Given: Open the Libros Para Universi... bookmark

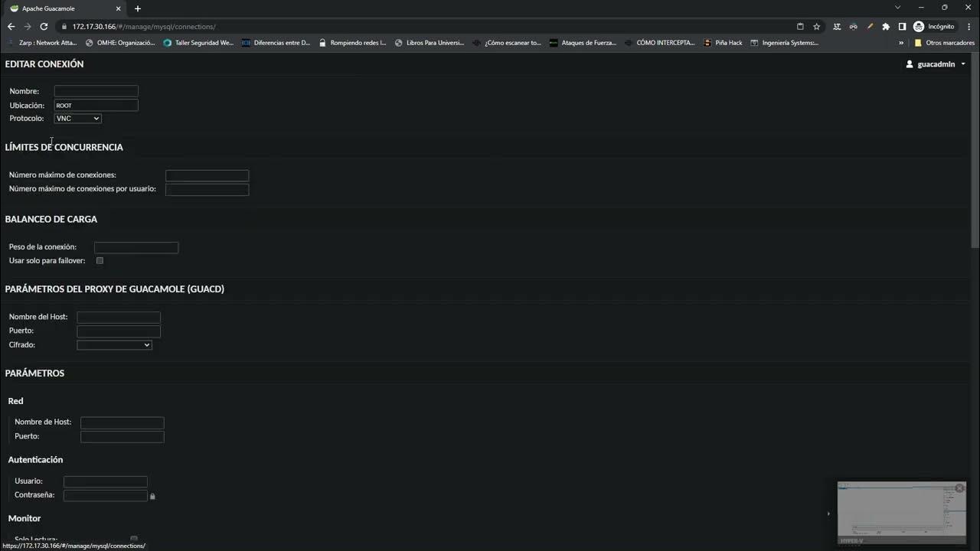Looking at the screenshot, I should (430, 43).
